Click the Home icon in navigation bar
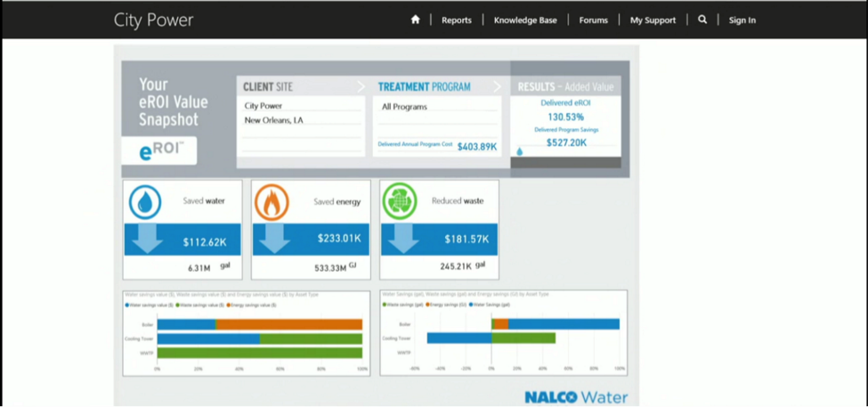 [x=415, y=20]
